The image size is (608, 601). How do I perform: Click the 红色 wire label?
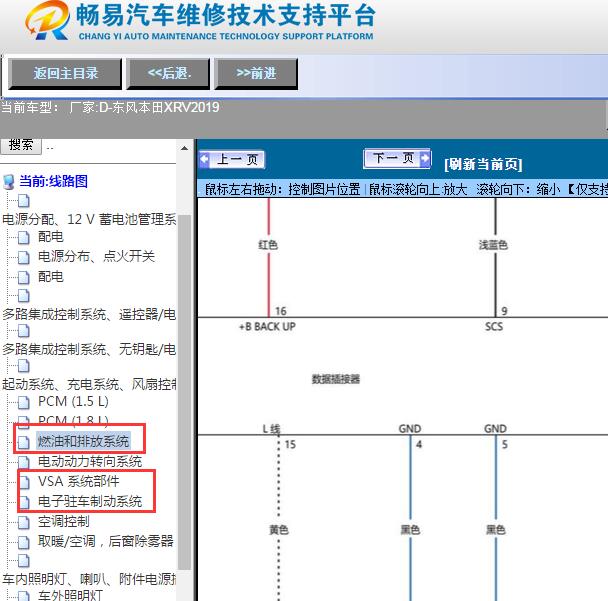(268, 245)
